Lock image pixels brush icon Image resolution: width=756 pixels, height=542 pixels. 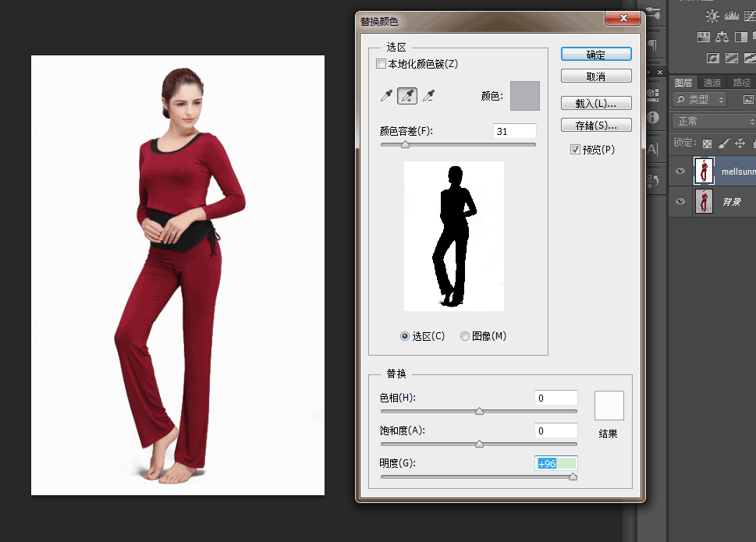(x=724, y=143)
